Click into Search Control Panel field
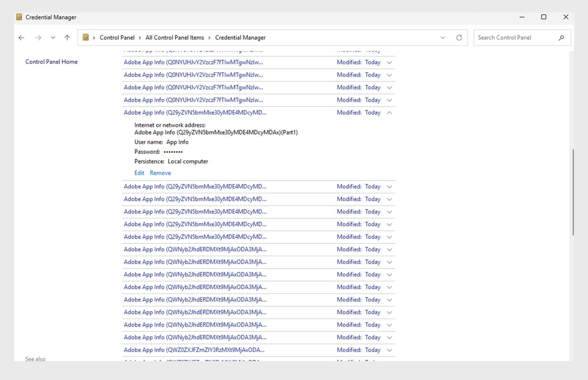Image resolution: width=588 pixels, height=380 pixels. tap(514, 38)
